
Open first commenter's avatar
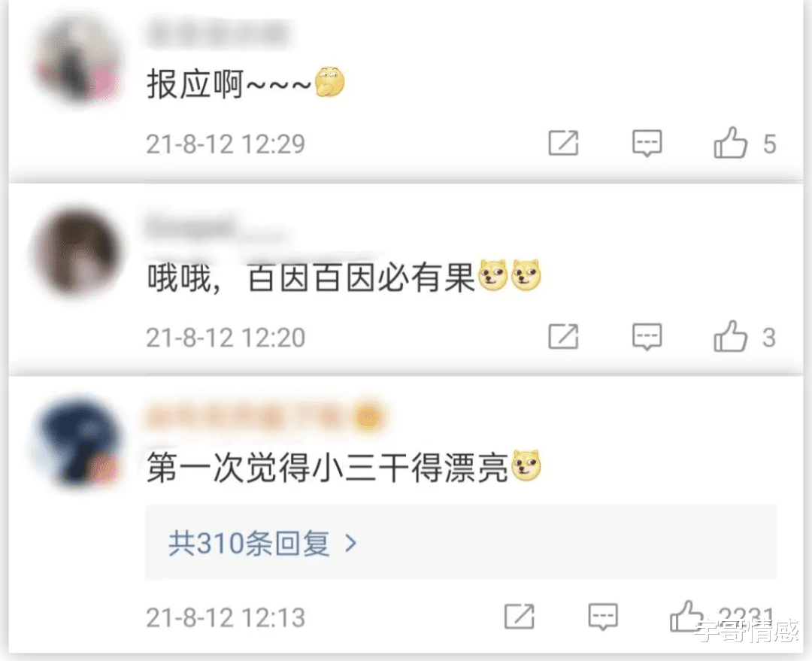77,61
